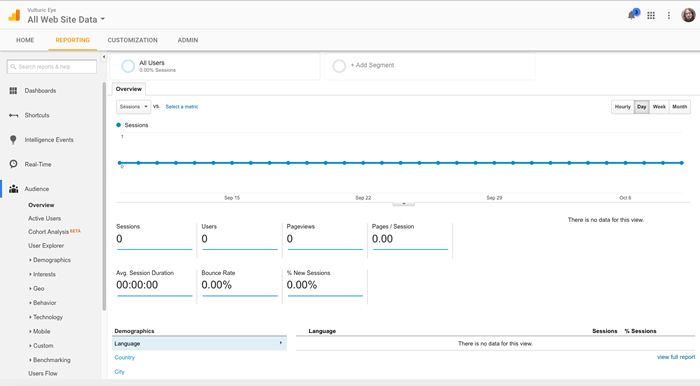The height and width of the screenshot is (386, 700).
Task: Open User Explorer report
Action: (46, 245)
